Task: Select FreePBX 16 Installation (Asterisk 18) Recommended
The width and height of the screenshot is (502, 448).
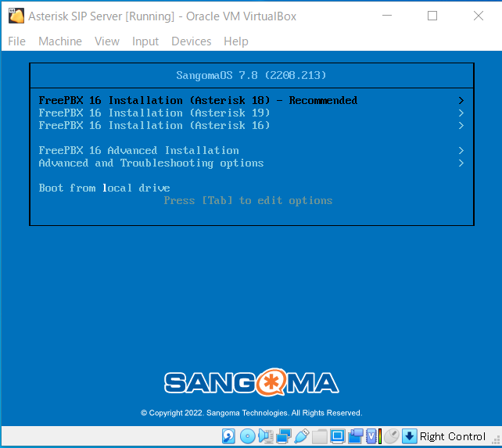Action: (x=251, y=100)
